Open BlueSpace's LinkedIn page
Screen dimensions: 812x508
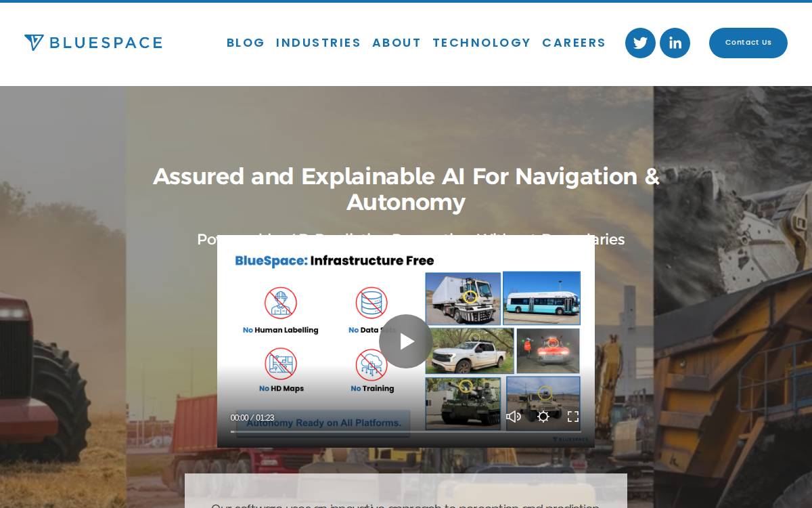pyautogui.click(x=675, y=43)
